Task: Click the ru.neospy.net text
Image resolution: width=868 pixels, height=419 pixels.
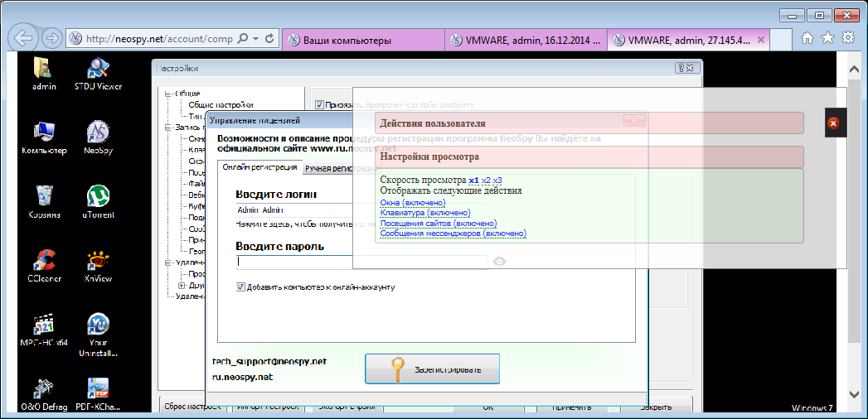Action: click(243, 377)
